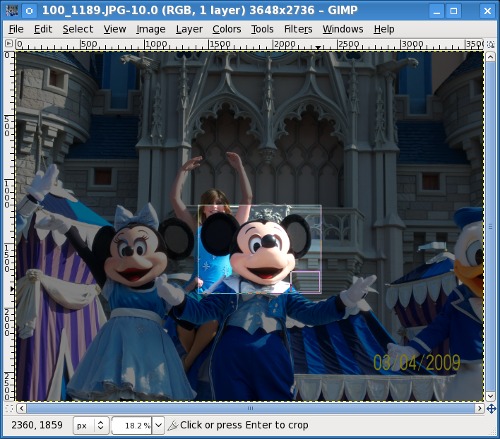This screenshot has width=500, height=439.
Task: Click the sticky pin button in title bar
Action: [29, 11]
